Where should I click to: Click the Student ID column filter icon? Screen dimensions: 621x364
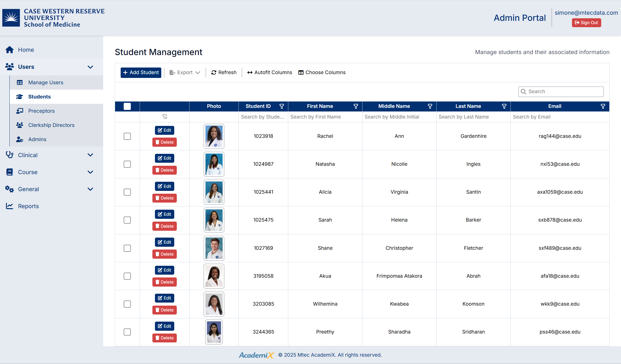coord(282,106)
